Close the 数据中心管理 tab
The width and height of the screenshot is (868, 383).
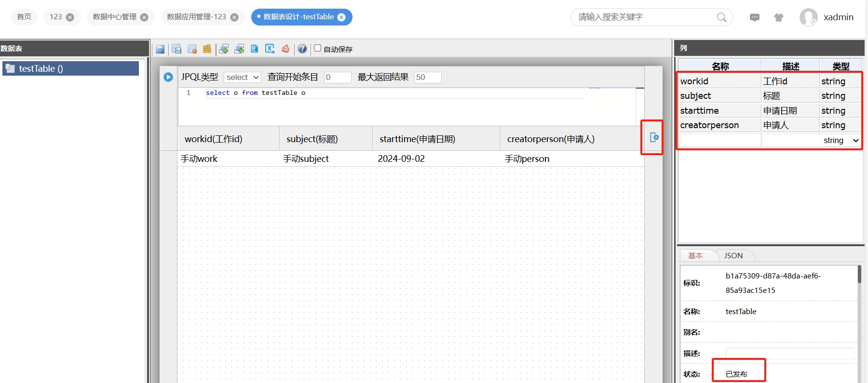144,17
